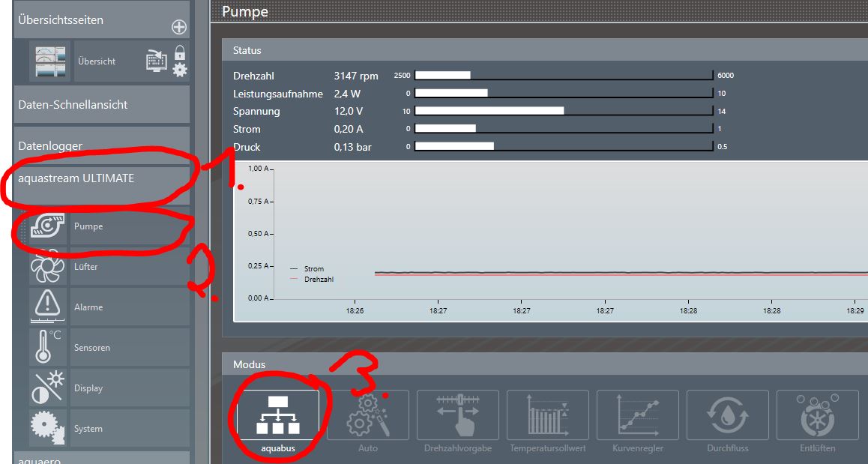
Task: Click the Drehzahl rpm progress bar
Action: coord(563,76)
